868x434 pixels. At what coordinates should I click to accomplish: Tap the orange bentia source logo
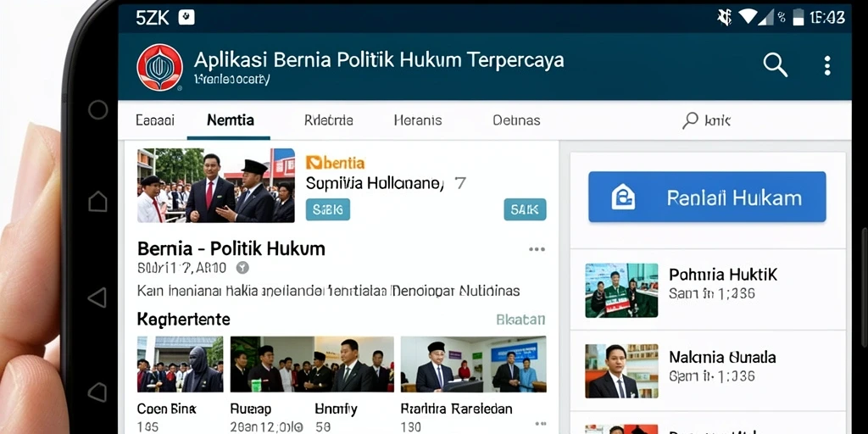[335, 163]
